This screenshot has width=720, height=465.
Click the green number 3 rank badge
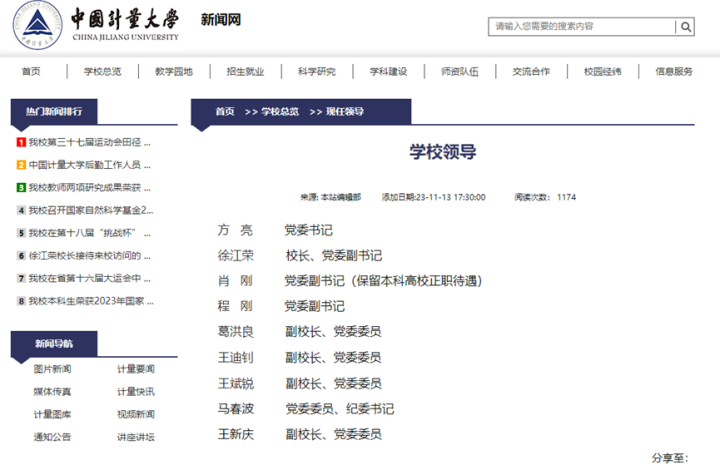(x=21, y=188)
